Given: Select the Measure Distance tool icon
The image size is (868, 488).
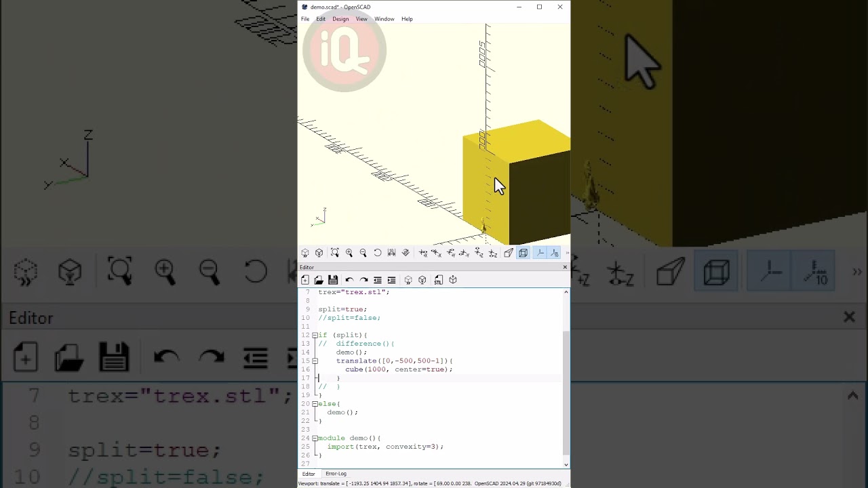Looking at the screenshot, I should tap(391, 253).
